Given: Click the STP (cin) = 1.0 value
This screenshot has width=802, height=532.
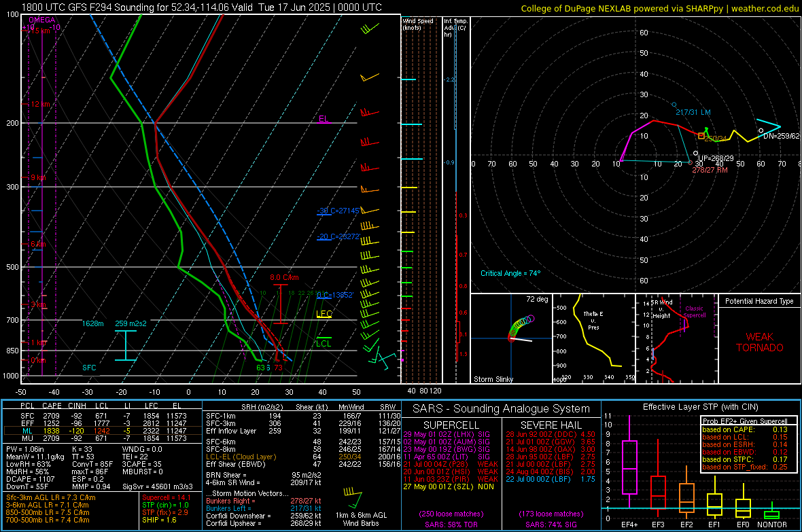Looking at the screenshot, I should pyautogui.click(x=165, y=505).
